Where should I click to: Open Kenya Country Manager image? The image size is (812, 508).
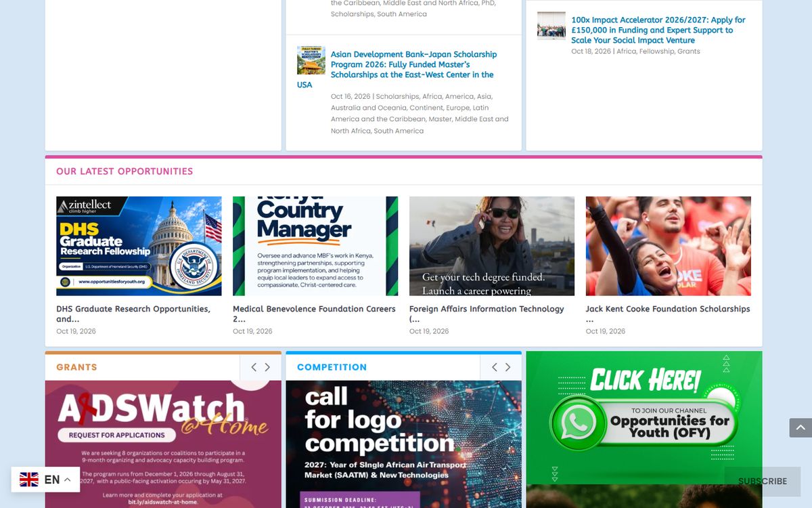tap(315, 246)
